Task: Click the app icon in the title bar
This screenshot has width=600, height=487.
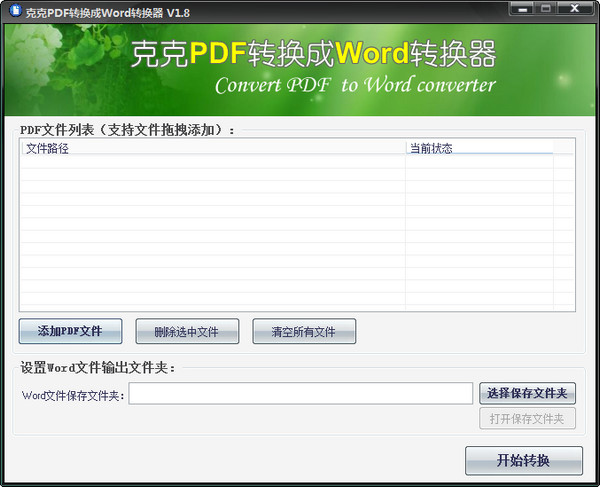Action: click(16, 10)
